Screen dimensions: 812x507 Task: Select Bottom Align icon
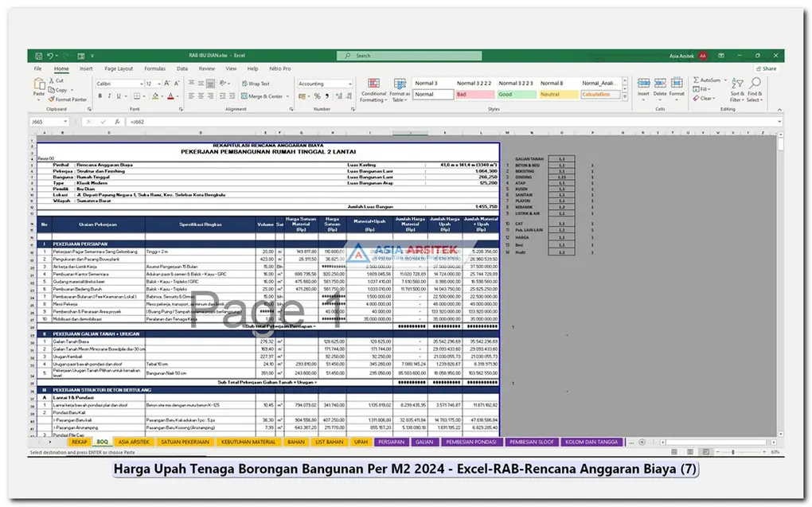pyautogui.click(x=210, y=84)
